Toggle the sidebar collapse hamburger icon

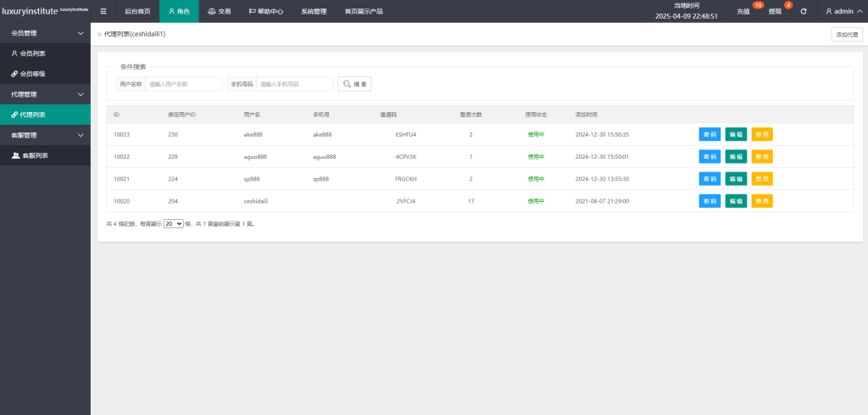103,11
